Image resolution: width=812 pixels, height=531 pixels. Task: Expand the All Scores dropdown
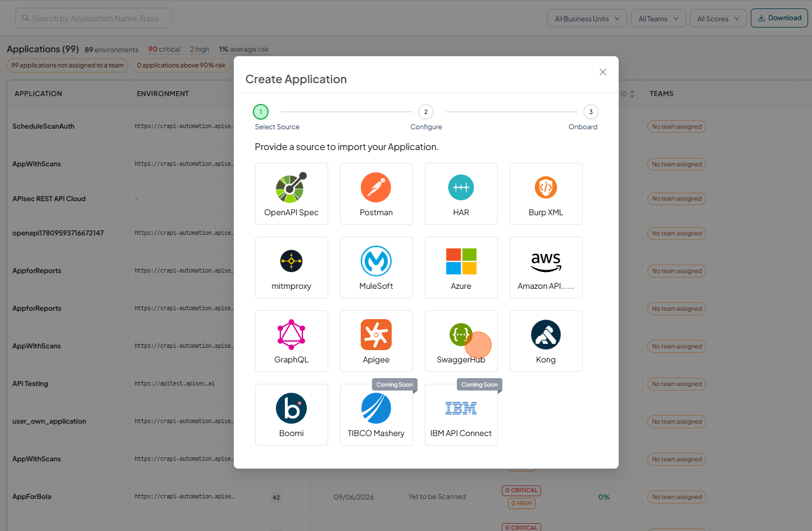point(718,19)
